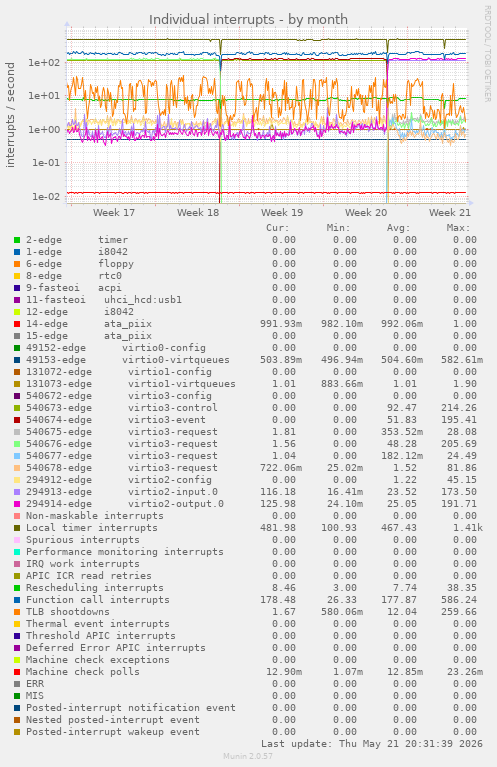Click the Week 17 x-axis label
Viewport: 497px width, 767px height.
114,213
